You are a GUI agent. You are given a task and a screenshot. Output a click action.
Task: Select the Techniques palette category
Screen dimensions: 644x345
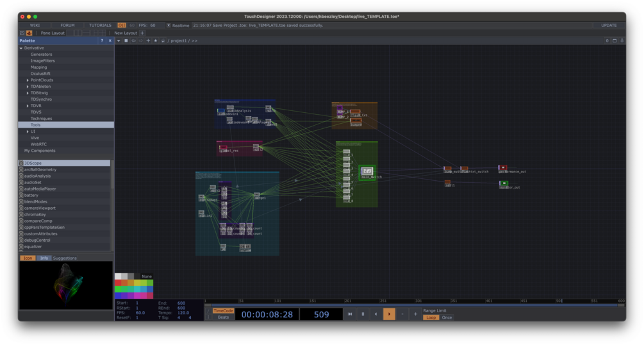point(66,119)
